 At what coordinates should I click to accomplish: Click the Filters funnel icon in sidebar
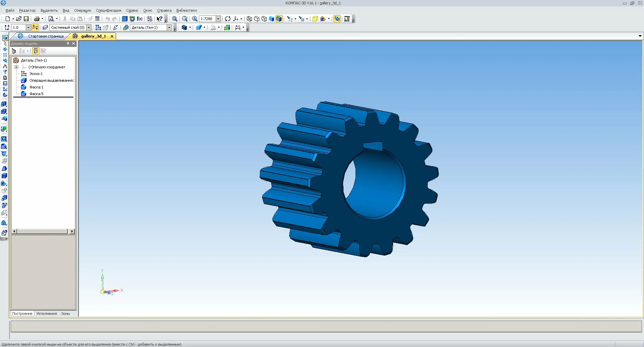(x=5, y=72)
